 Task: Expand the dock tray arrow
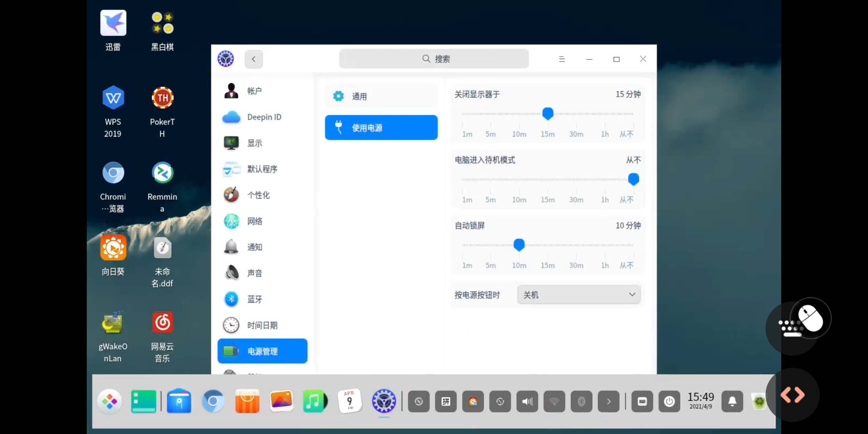coord(608,401)
